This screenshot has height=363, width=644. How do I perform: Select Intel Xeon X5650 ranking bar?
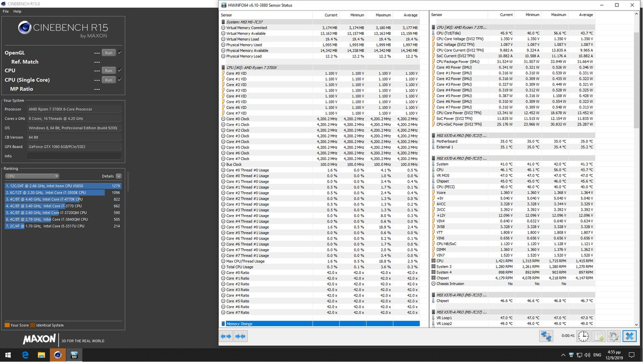[x=63, y=186]
